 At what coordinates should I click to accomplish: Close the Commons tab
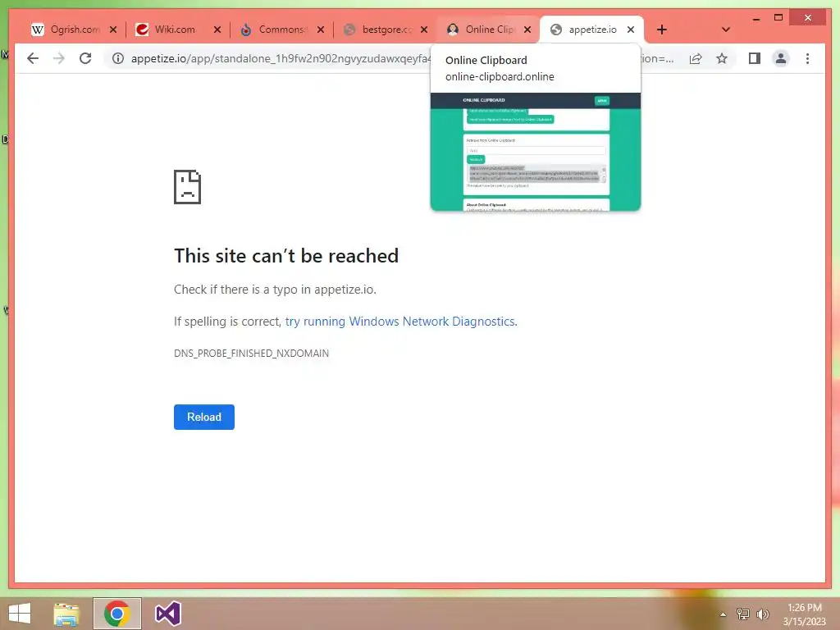pyautogui.click(x=321, y=30)
